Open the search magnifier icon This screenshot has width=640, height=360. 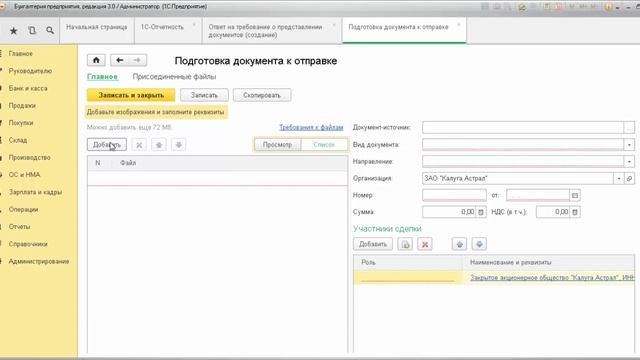(x=50, y=31)
